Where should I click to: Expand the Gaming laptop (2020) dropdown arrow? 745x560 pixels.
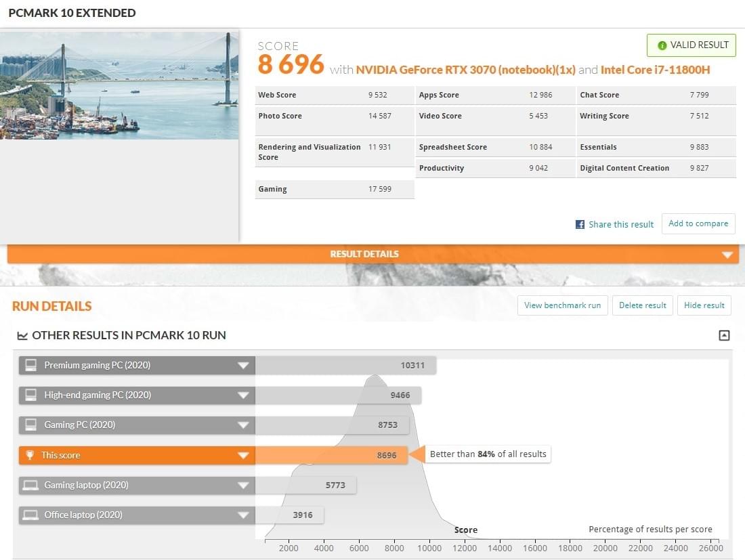coord(243,486)
